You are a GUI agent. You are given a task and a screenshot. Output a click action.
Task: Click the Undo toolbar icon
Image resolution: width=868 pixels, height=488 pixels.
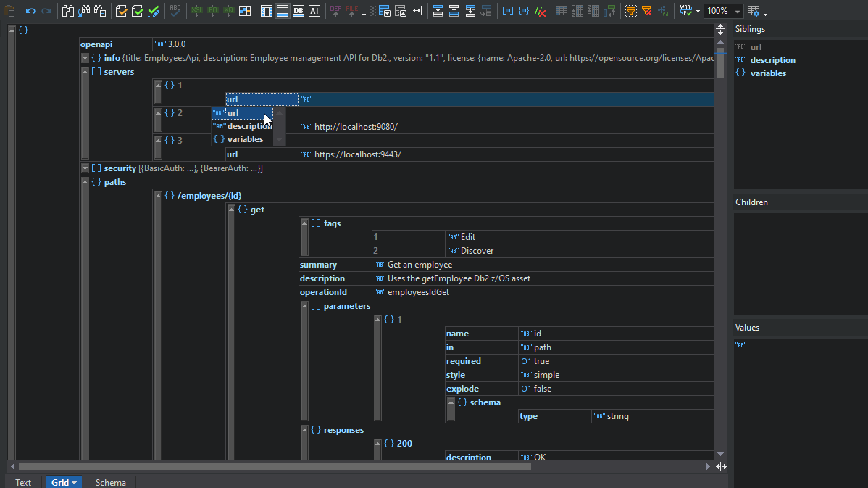30,11
